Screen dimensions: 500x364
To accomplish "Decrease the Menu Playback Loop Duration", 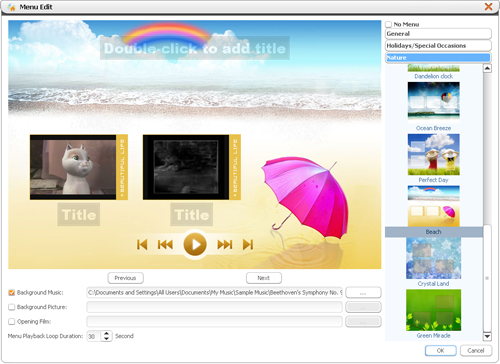I will [106, 339].
